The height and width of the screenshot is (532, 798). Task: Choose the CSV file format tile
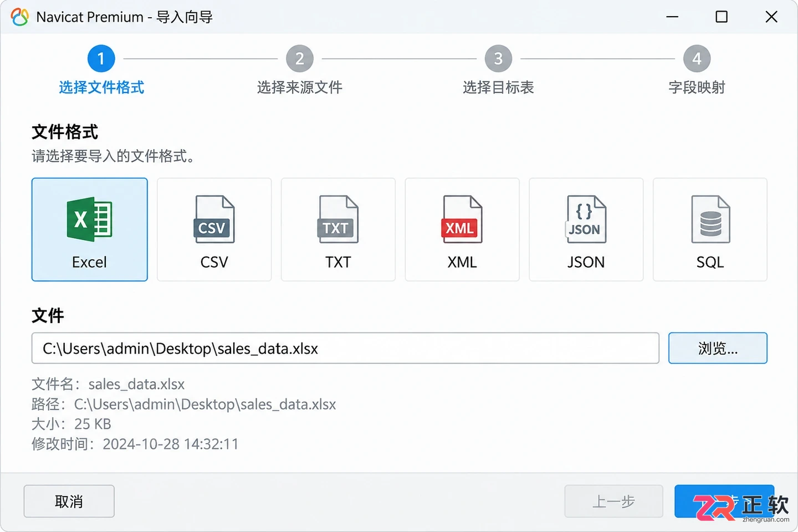coord(214,229)
